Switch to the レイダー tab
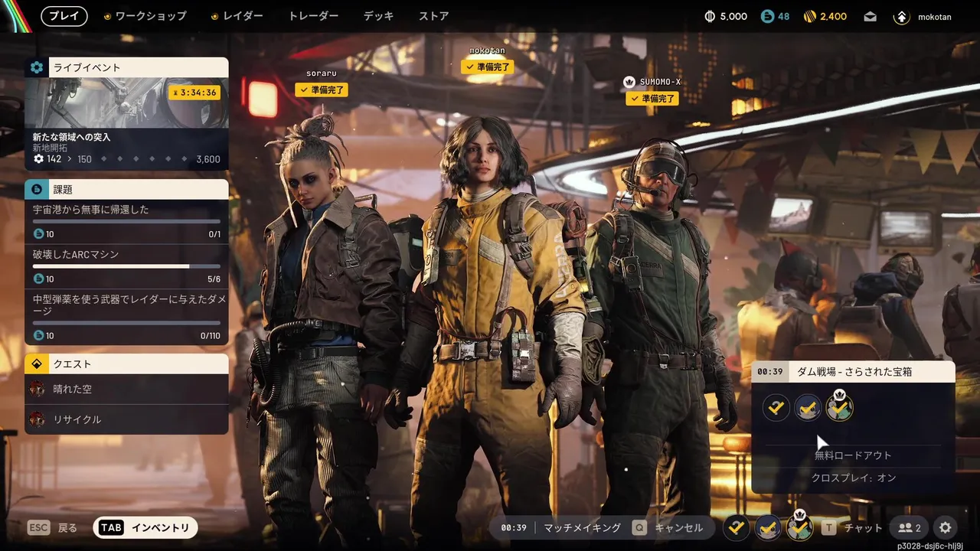This screenshot has width=980, height=551. (237, 16)
